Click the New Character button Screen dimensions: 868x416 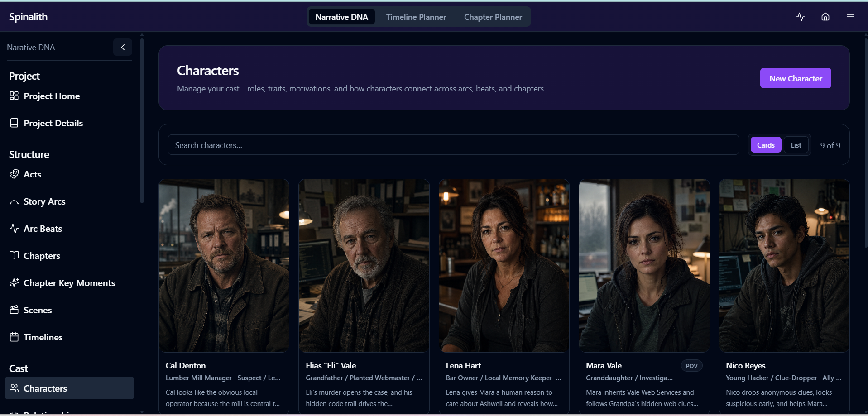pos(796,78)
